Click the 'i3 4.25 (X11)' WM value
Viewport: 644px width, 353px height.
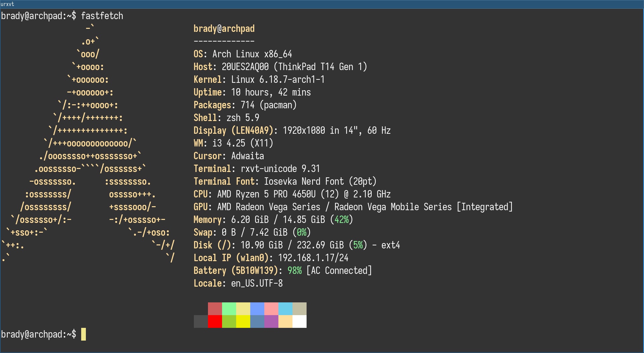tap(243, 143)
